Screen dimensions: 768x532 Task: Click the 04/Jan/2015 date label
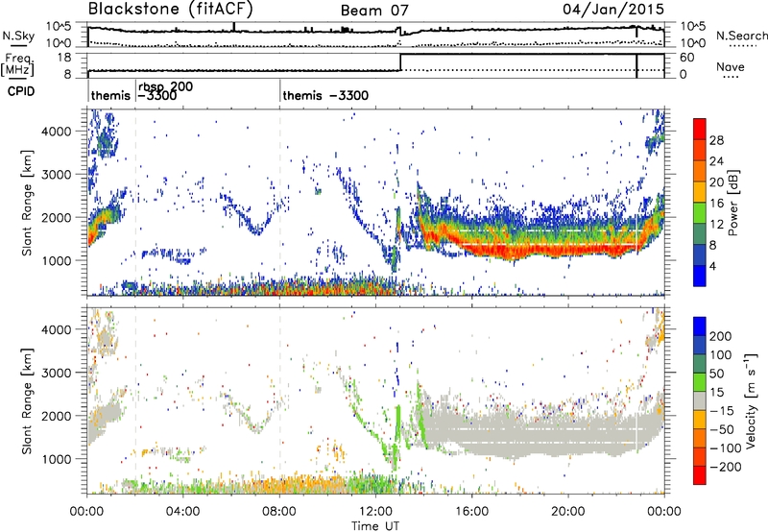click(613, 9)
